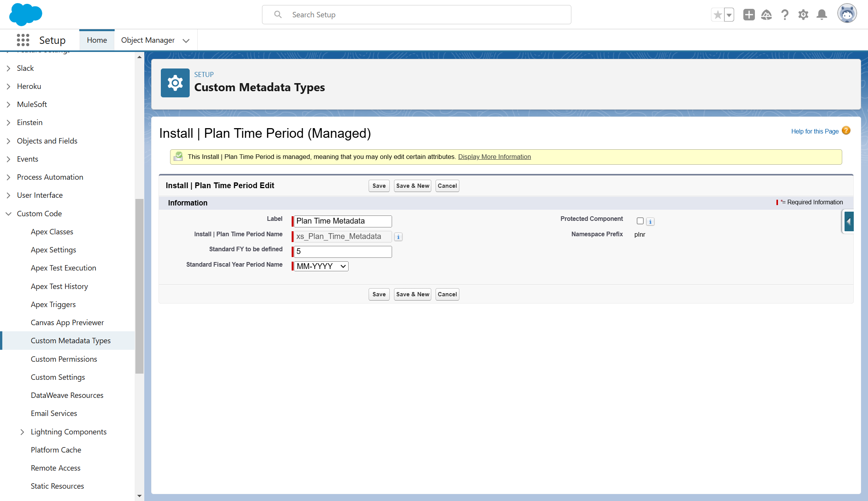Select the Home tab

[x=97, y=40]
